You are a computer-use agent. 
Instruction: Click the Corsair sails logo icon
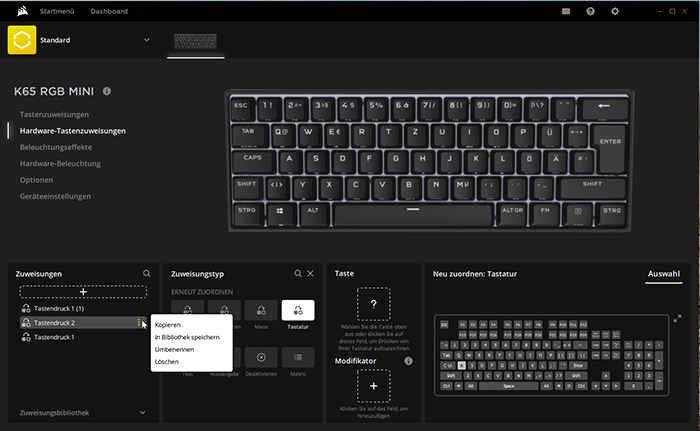(22, 11)
